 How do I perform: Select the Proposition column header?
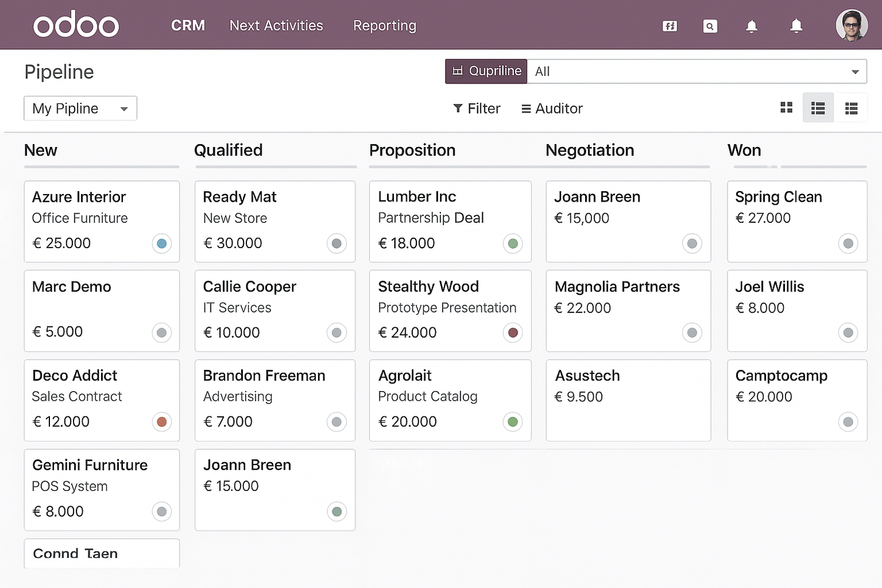coord(412,150)
